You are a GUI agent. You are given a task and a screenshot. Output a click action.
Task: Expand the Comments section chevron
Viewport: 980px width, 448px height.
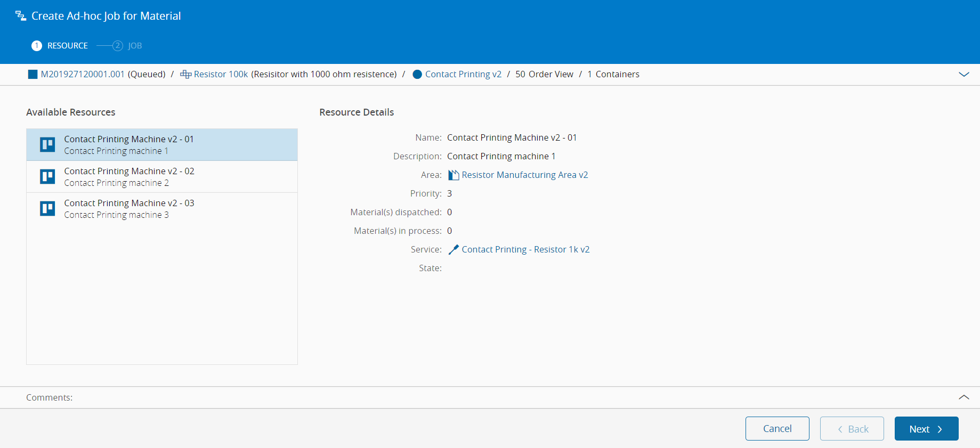pos(963,397)
